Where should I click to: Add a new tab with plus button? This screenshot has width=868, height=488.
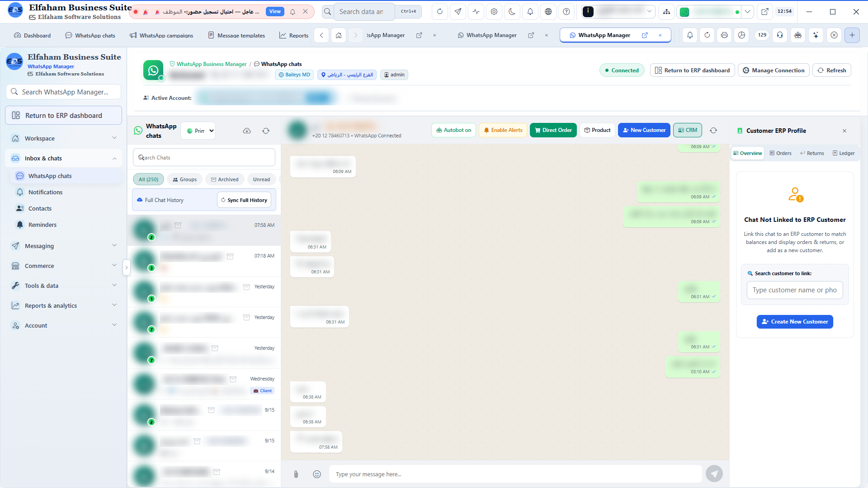coord(852,35)
